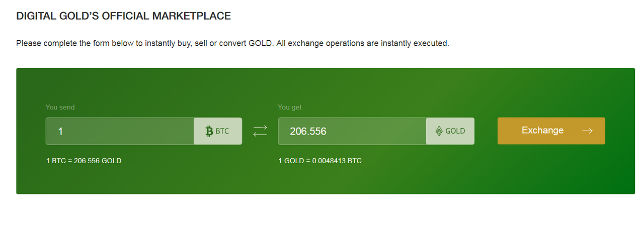Click the "You get" label

(290, 107)
